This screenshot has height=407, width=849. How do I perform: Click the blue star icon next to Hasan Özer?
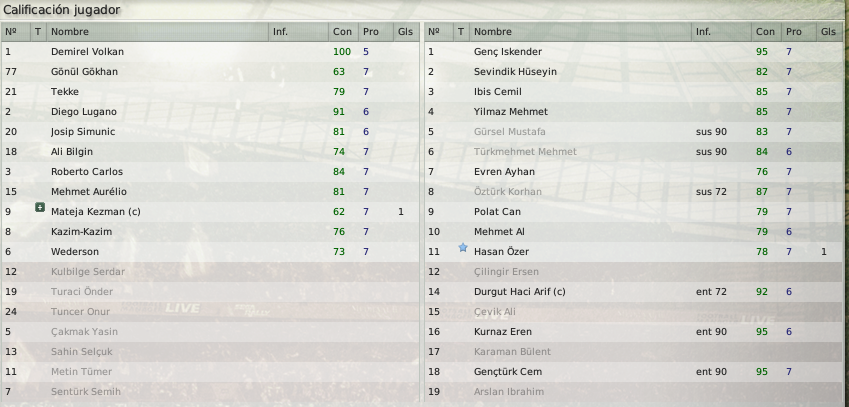coord(462,247)
